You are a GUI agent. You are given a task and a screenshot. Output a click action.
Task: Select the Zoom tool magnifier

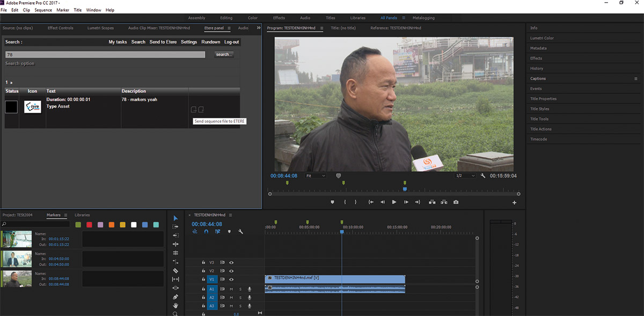[175, 314]
